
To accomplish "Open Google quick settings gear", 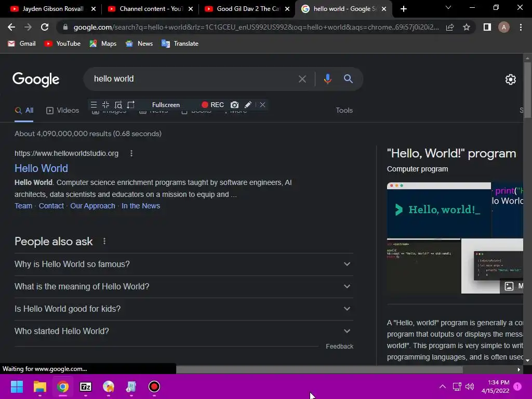I will 511,79.
